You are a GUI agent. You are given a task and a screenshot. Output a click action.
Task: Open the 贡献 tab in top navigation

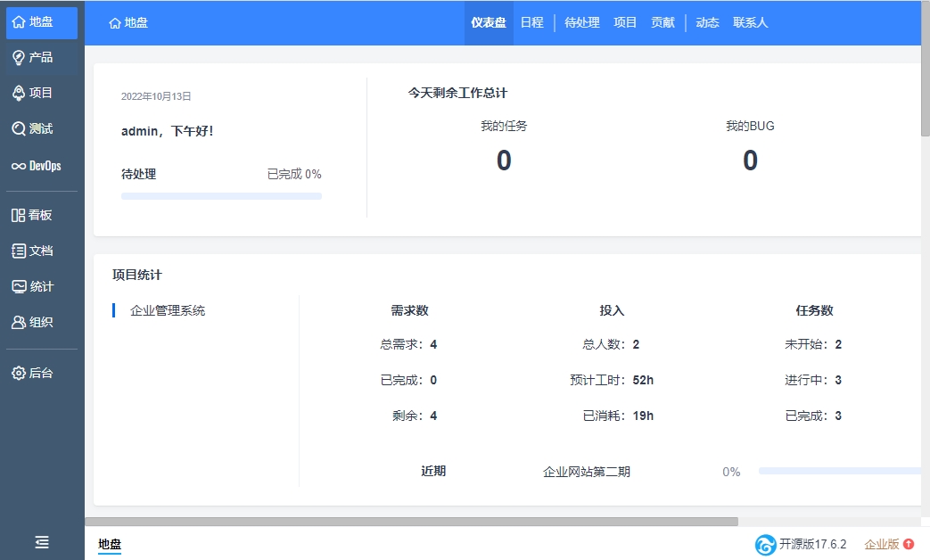663,22
